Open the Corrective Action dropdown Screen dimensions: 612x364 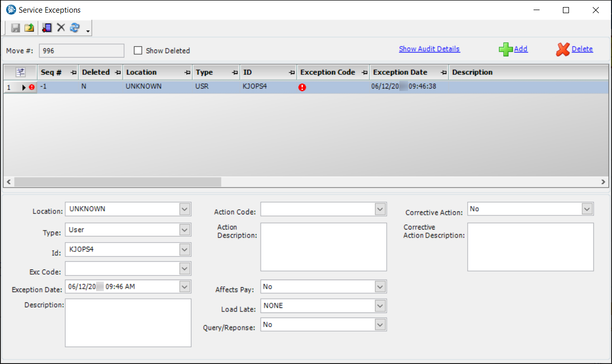tap(587, 209)
